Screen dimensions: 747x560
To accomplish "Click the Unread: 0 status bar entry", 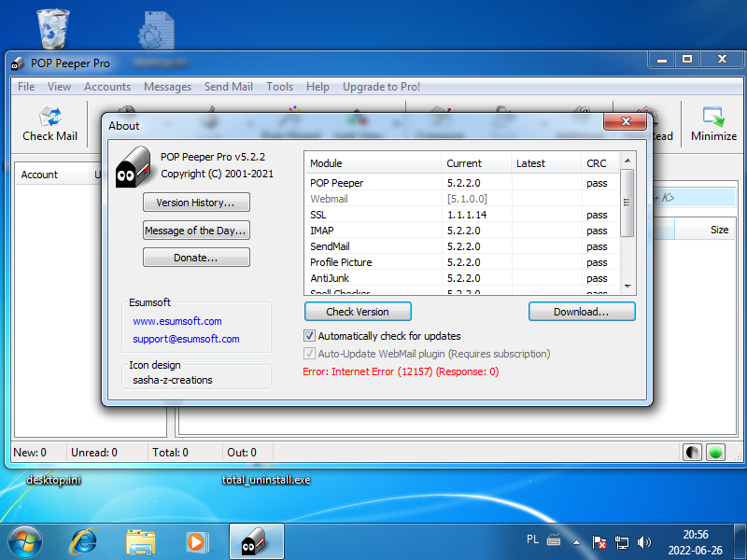I will tap(94, 452).
